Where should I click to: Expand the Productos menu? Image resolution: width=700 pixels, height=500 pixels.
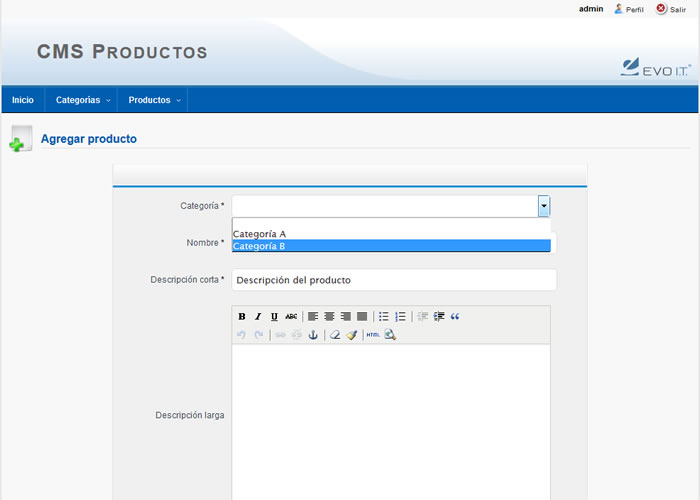(153, 100)
